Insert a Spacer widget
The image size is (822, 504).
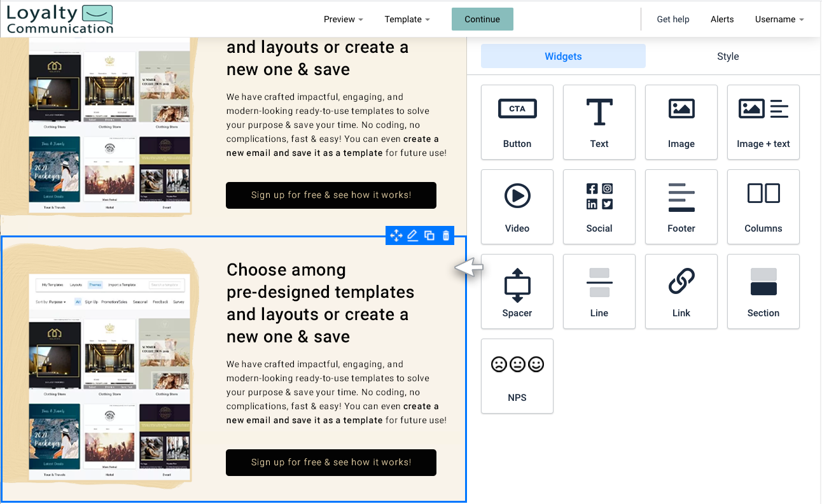[517, 291]
